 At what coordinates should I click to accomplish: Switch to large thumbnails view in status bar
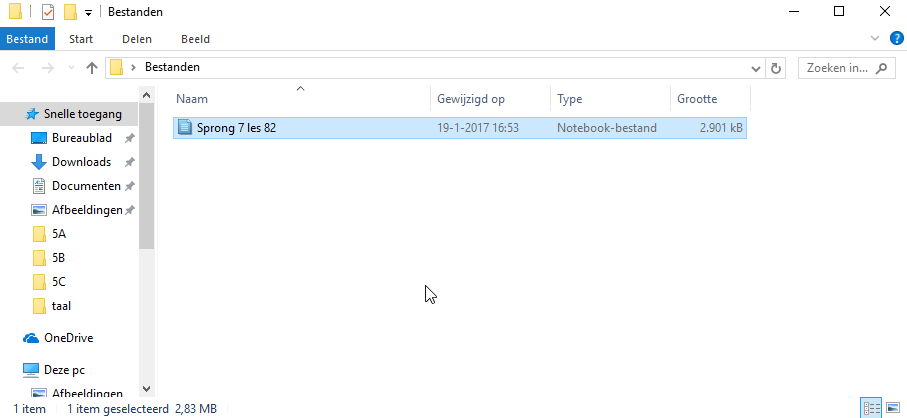pyautogui.click(x=893, y=408)
